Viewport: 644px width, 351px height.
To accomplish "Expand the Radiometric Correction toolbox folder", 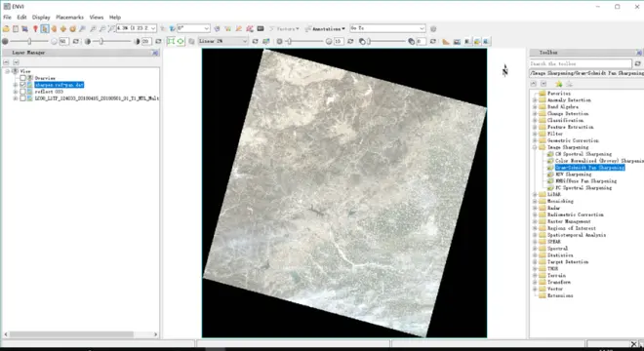I will [535, 214].
